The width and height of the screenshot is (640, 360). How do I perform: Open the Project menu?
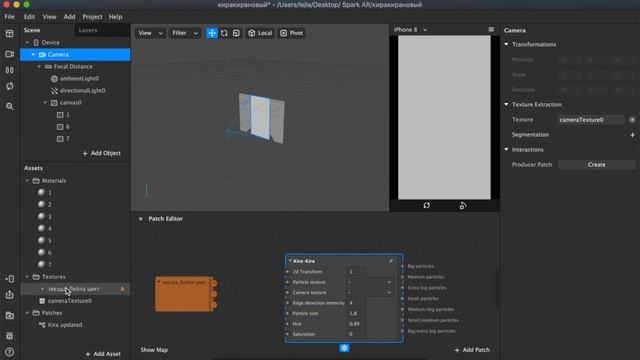pos(92,17)
